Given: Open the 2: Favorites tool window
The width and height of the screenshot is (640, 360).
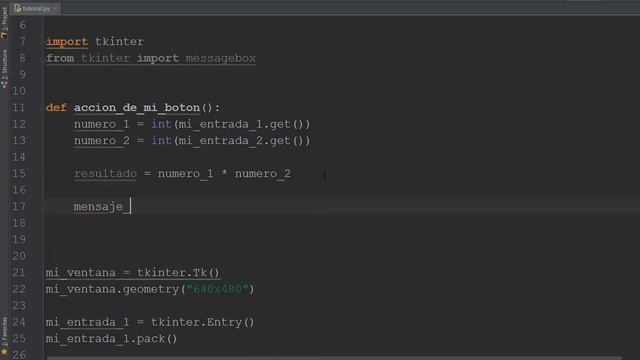Looking at the screenshot, I should click(x=4, y=336).
